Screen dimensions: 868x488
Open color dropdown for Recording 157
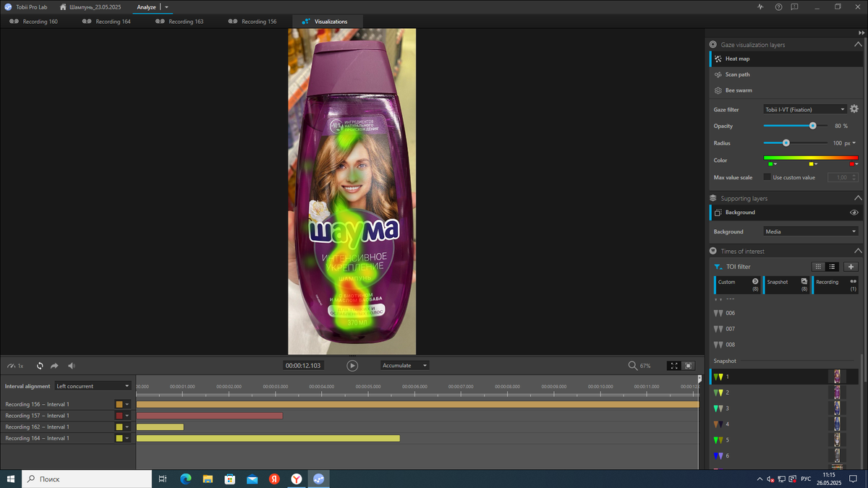click(127, 416)
